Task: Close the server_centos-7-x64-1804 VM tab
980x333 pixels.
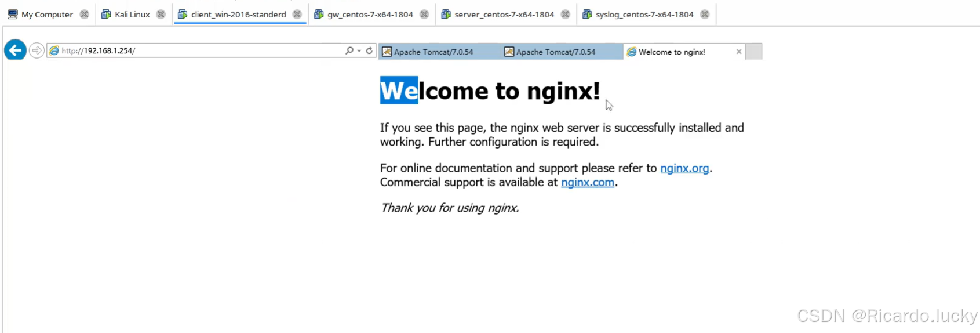Action: (x=566, y=14)
